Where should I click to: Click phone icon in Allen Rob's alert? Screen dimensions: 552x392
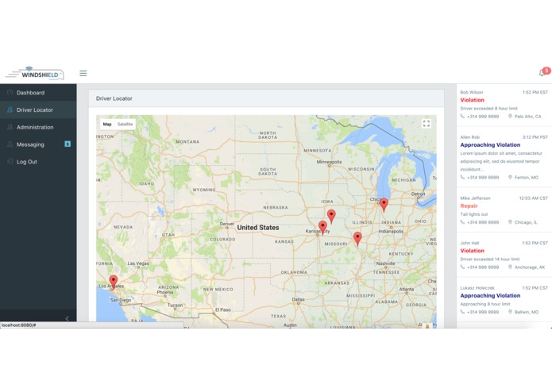pyautogui.click(x=462, y=177)
